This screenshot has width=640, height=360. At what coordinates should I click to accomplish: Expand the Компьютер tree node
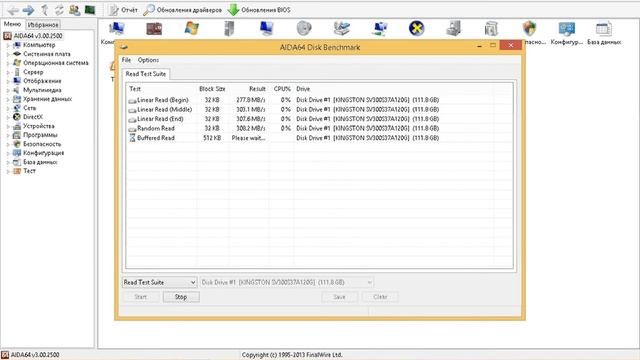pyautogui.click(x=8, y=45)
